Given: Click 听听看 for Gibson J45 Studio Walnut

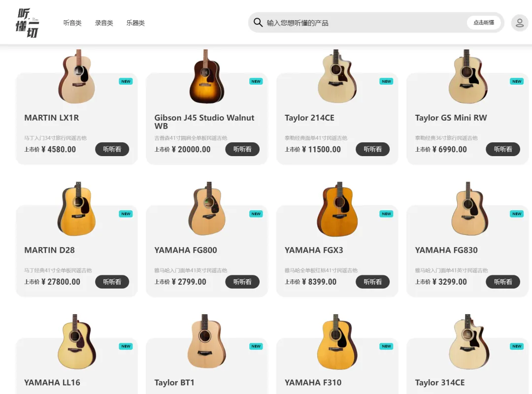Looking at the screenshot, I should click(x=242, y=149).
